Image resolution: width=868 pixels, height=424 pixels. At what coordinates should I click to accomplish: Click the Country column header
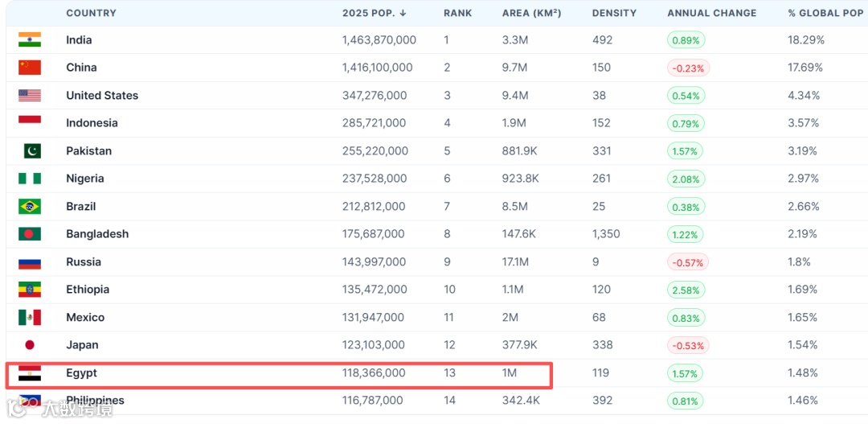91,13
